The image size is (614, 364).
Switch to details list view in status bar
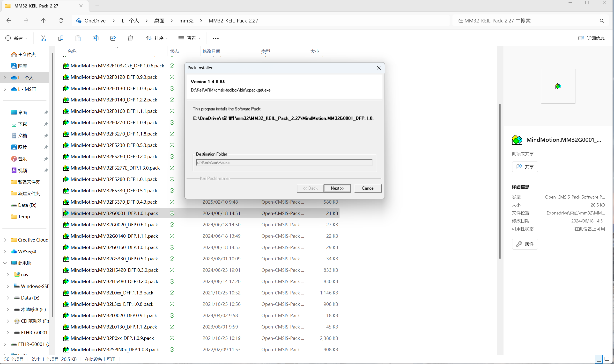point(599,359)
